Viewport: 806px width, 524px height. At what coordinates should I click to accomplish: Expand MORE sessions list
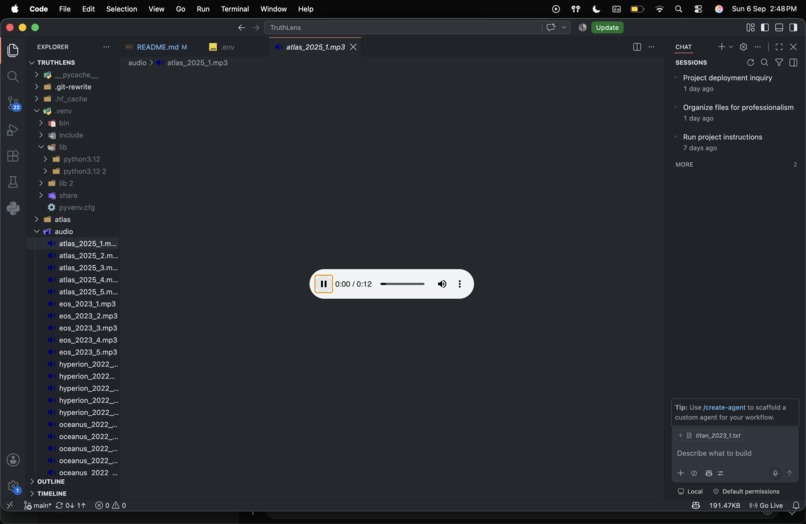pos(736,165)
